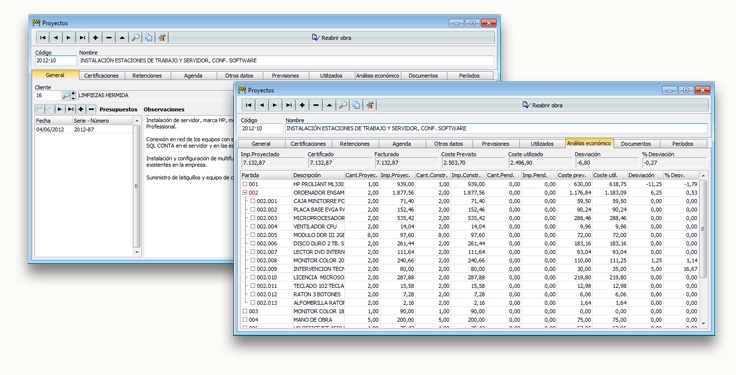The width and height of the screenshot is (736, 375).
Task: Go to previous record in front Proyectos window
Action: coord(262,106)
